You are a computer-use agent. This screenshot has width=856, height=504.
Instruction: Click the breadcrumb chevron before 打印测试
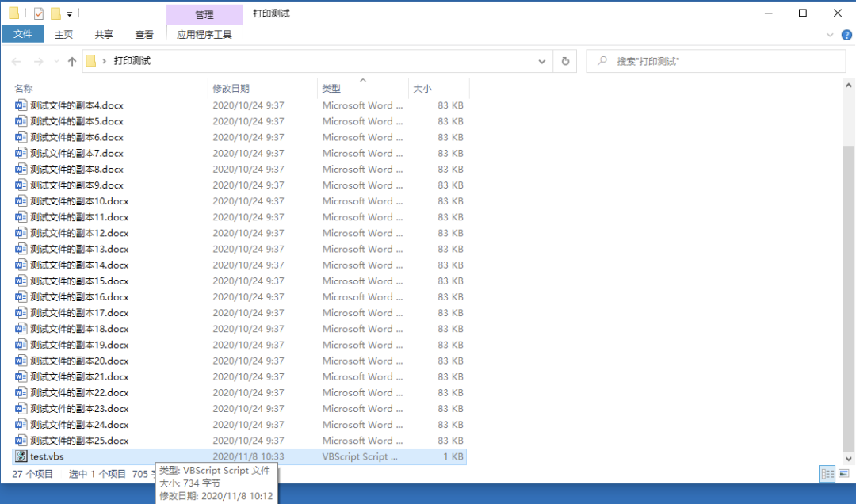[105, 61]
